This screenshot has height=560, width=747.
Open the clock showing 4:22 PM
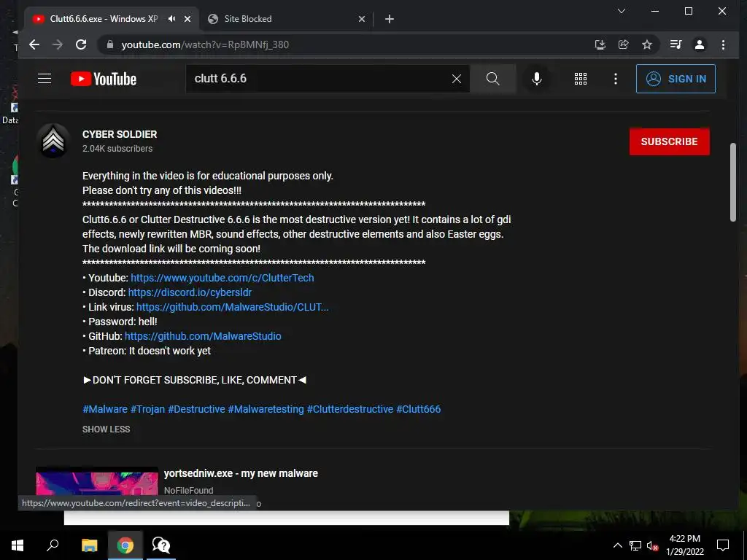coord(684,545)
